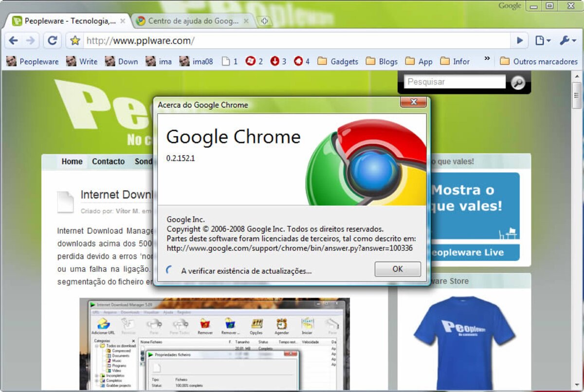Image resolution: width=584 pixels, height=392 pixels.
Task: Click the update checking spinner icon
Action: point(170,270)
